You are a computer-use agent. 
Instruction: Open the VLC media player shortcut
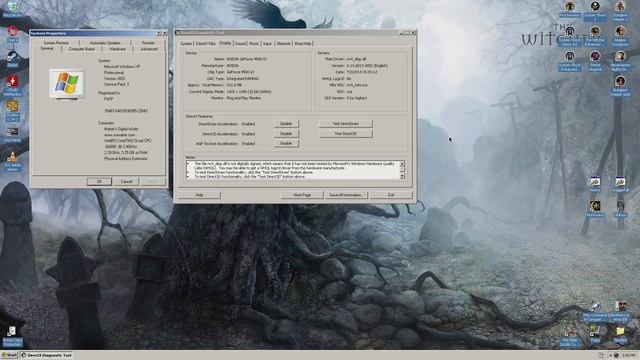tap(12, 161)
